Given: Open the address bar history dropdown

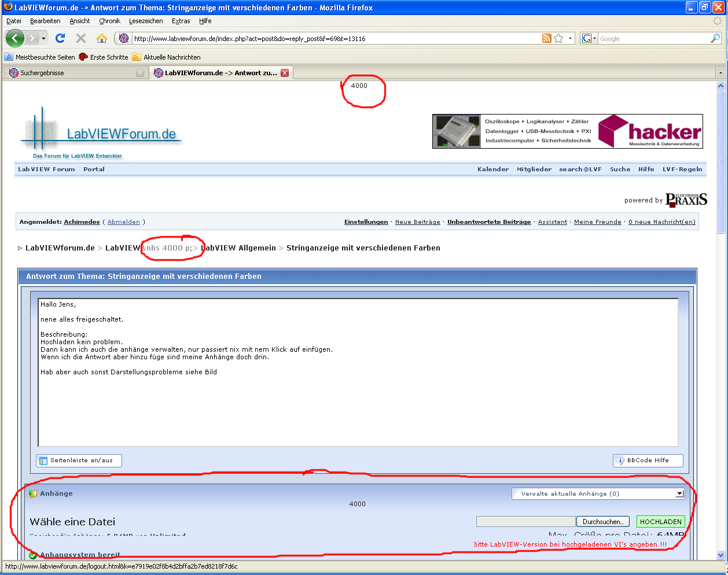Looking at the screenshot, I should pyautogui.click(x=570, y=39).
